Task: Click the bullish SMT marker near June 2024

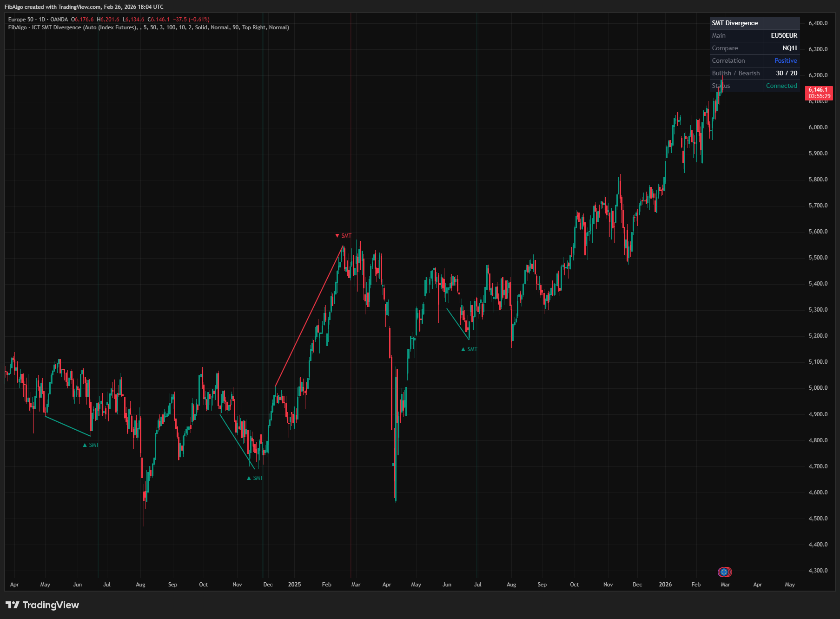Action: (x=91, y=445)
